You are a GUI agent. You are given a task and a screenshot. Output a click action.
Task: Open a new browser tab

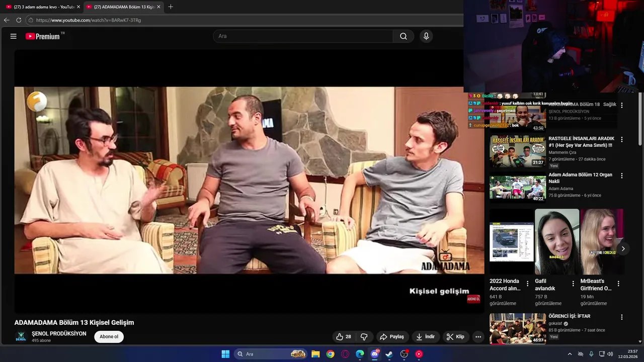click(x=171, y=7)
